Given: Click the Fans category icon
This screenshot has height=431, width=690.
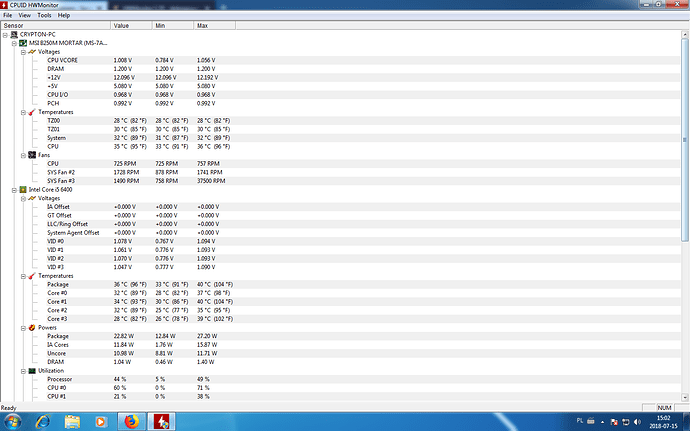Looking at the screenshot, I should (x=32, y=155).
